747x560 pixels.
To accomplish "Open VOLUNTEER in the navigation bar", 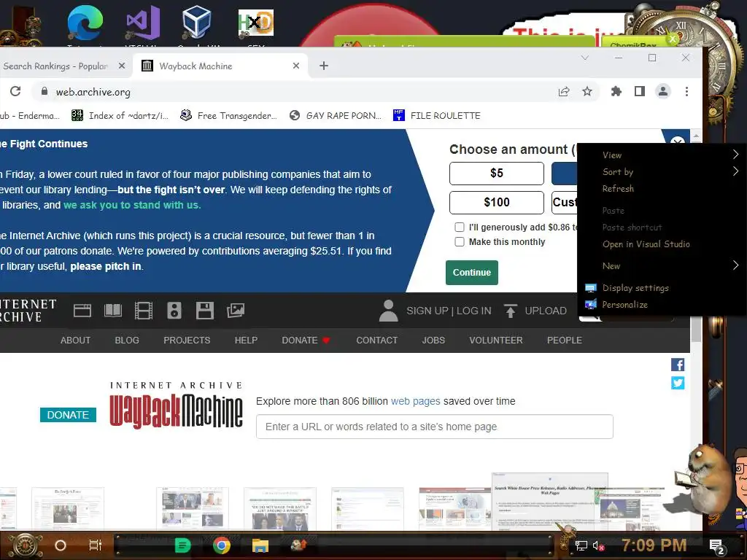I will point(495,340).
